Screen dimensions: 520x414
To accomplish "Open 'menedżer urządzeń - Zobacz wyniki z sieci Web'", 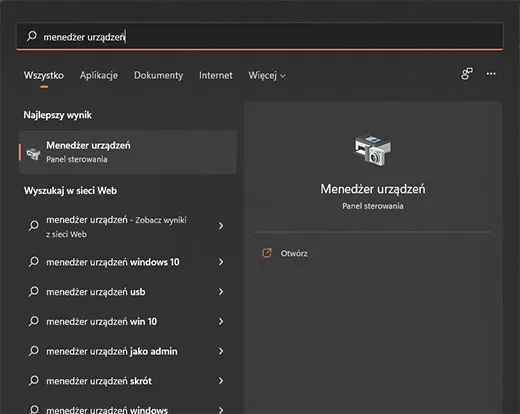I will pos(128,227).
